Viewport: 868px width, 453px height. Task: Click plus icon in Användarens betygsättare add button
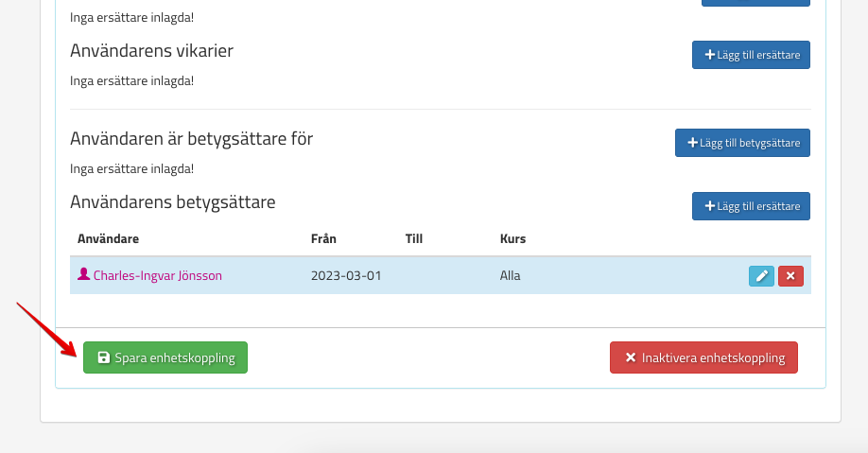tap(710, 206)
